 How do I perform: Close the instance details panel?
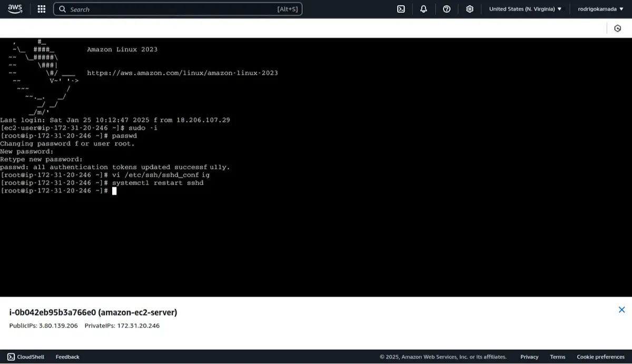pyautogui.click(x=621, y=310)
